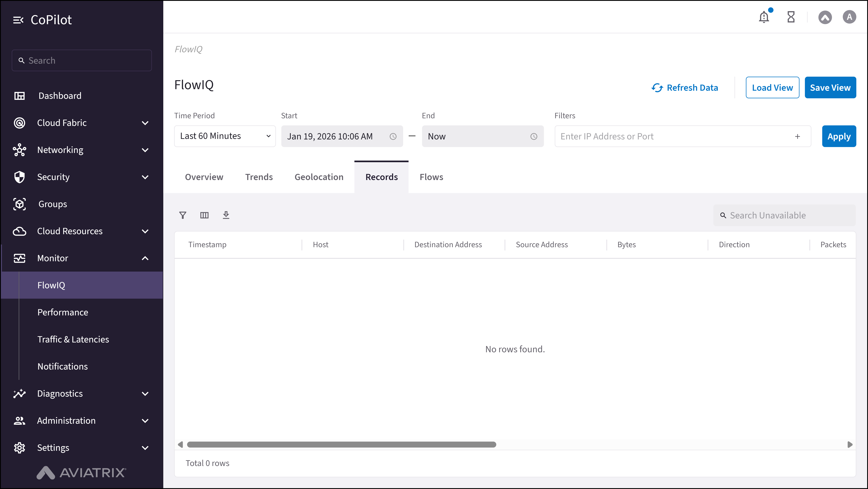Click the Refresh Data link
This screenshot has width=868, height=489.
click(x=684, y=88)
